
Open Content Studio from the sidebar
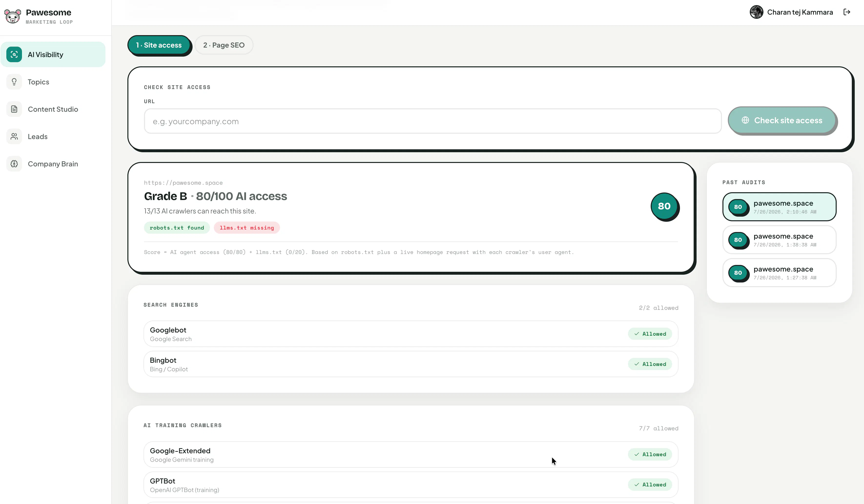click(53, 109)
